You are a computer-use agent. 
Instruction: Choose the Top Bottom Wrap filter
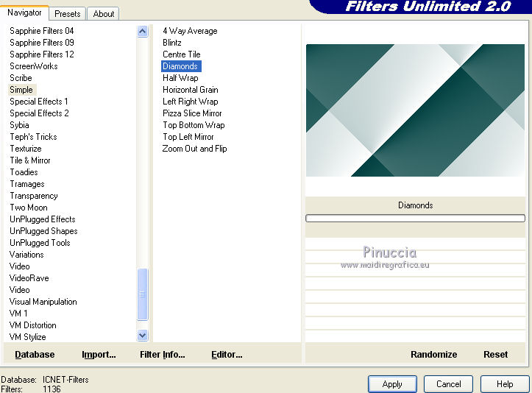194,125
